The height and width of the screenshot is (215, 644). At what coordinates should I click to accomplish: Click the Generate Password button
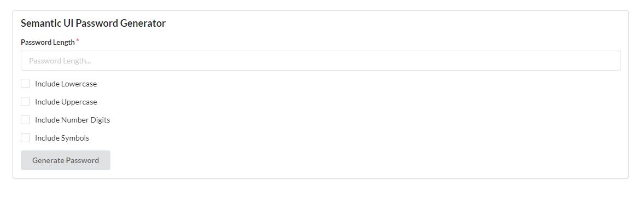click(x=66, y=160)
